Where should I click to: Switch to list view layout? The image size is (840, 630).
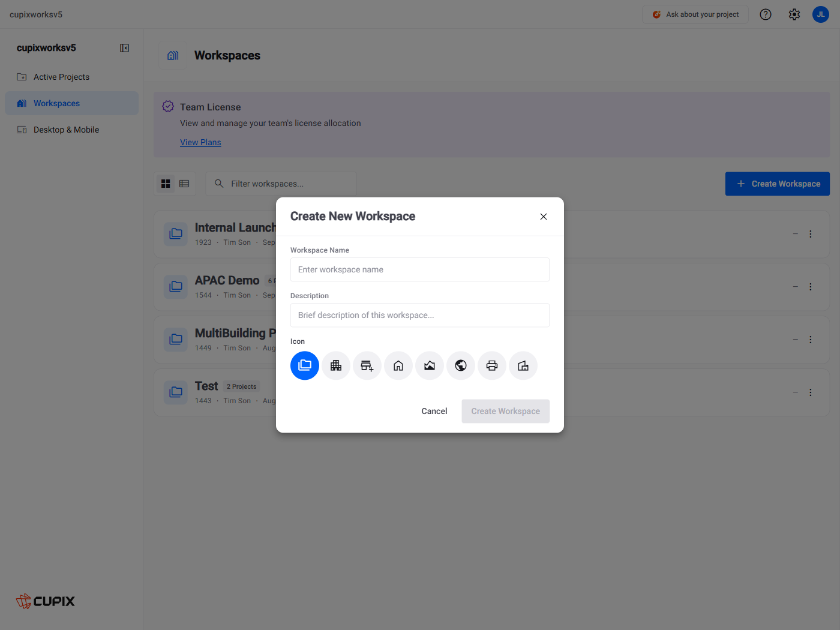point(184,184)
